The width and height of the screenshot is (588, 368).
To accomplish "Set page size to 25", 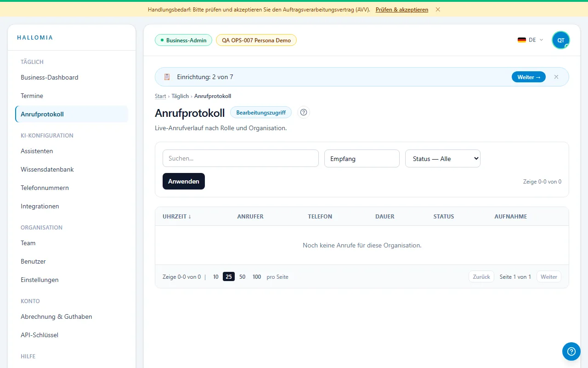I will 229,276.
